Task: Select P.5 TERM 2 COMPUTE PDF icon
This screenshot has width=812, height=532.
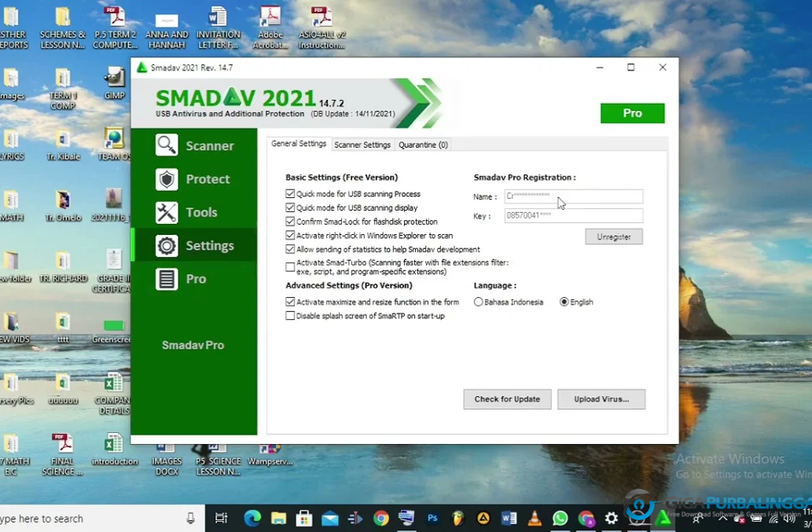Action: pos(115,27)
